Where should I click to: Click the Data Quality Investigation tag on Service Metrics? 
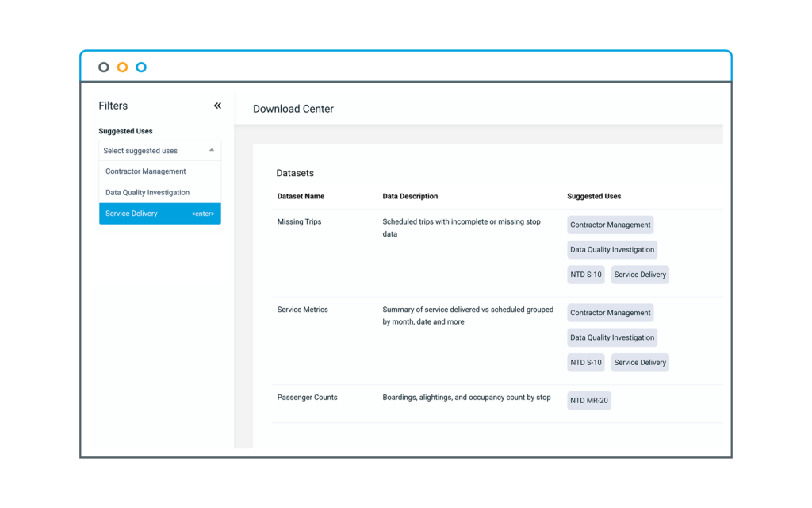tap(611, 337)
